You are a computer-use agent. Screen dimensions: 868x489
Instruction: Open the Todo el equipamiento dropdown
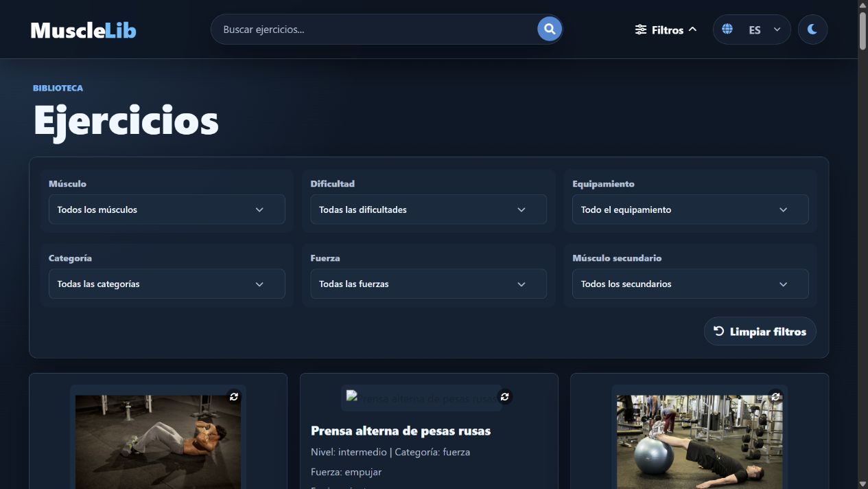[690, 209]
